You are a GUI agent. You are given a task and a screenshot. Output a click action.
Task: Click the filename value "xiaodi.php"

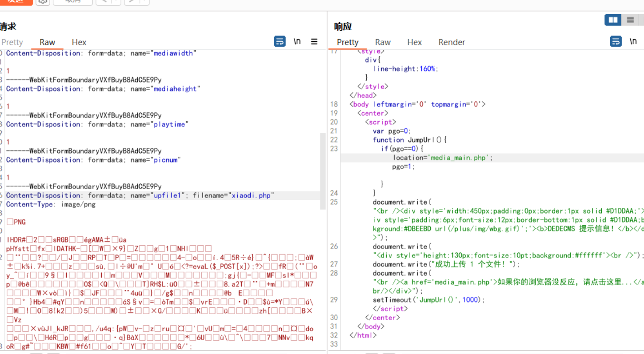[251, 195]
